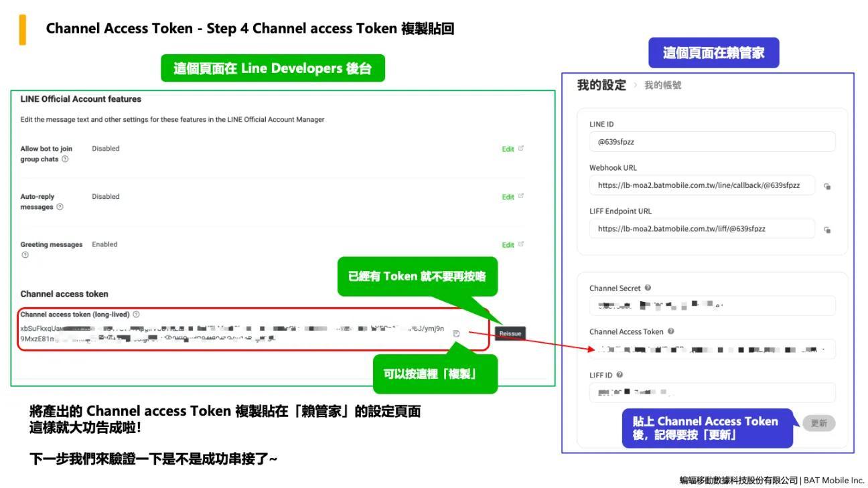Image resolution: width=868 pixels, height=488 pixels.
Task: Select 我的帳號 breadcrumb item
Action: click(x=662, y=86)
